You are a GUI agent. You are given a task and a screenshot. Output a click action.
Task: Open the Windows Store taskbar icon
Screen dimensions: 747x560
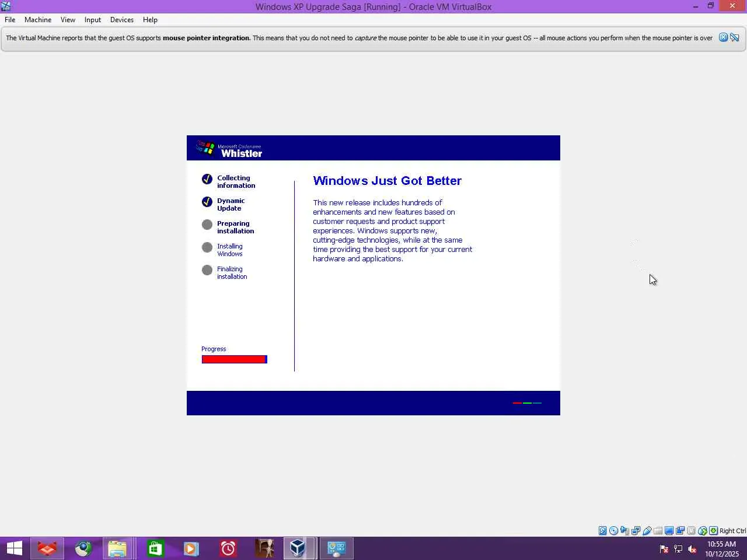155,548
